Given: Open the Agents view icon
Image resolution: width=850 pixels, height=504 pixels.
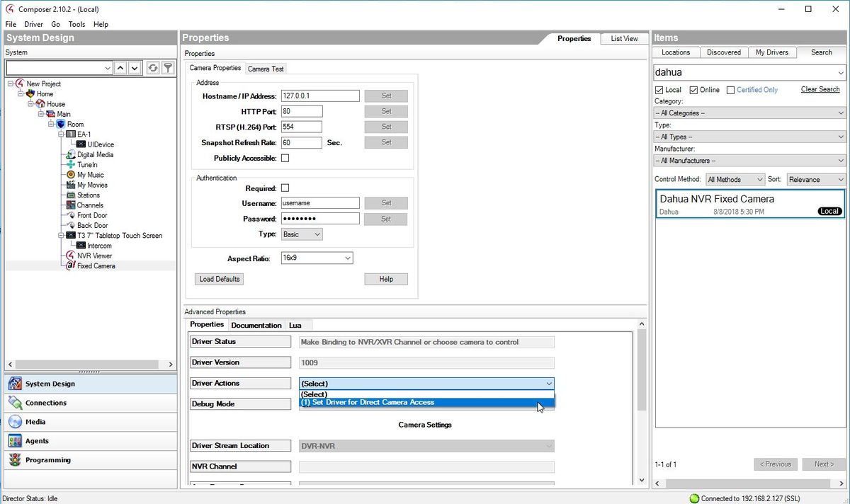Looking at the screenshot, I should [15, 441].
